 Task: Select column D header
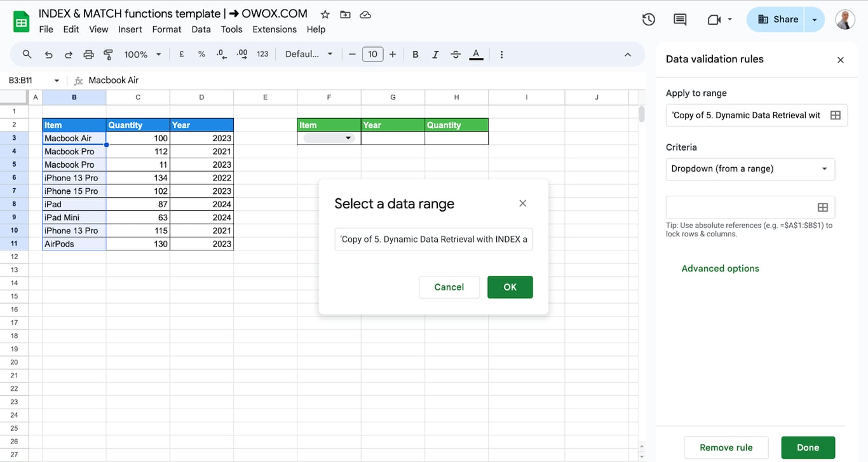coord(201,97)
